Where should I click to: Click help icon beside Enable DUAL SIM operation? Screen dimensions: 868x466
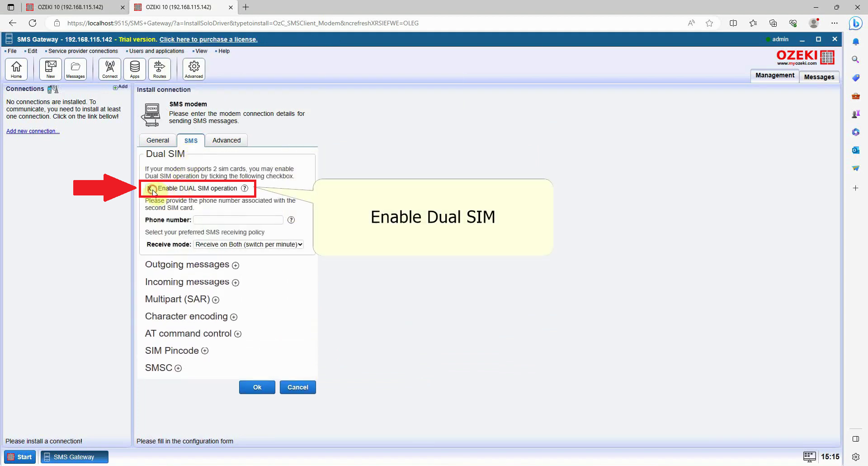[245, 188]
